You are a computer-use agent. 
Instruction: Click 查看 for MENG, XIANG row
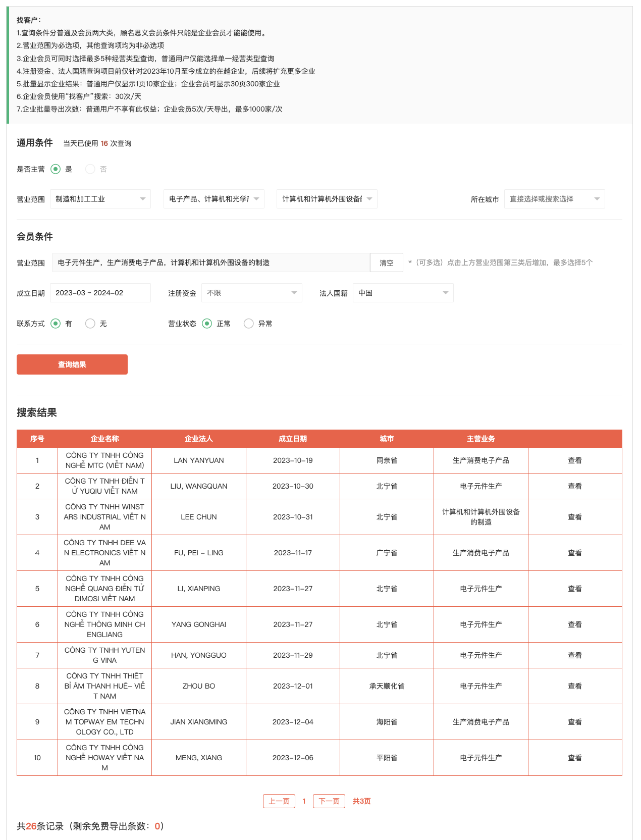tap(575, 758)
